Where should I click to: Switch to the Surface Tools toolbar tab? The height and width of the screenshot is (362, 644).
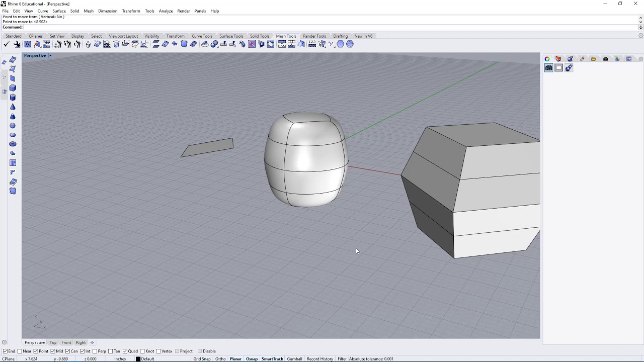click(x=231, y=36)
